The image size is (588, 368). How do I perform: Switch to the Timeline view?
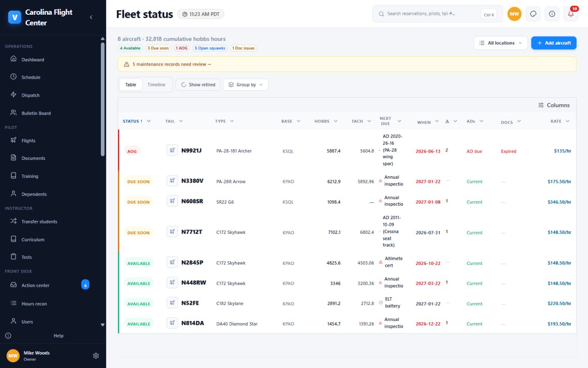[156, 85]
